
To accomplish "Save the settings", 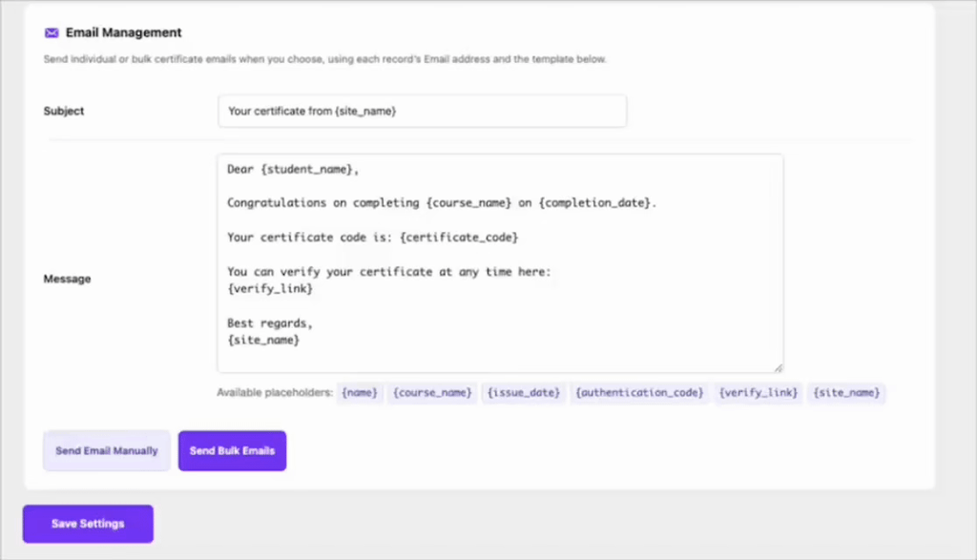I will point(88,524).
